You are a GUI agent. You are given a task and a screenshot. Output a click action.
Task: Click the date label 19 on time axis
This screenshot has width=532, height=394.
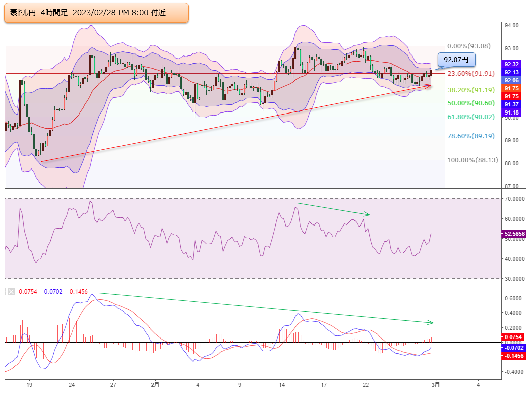click(x=30, y=385)
